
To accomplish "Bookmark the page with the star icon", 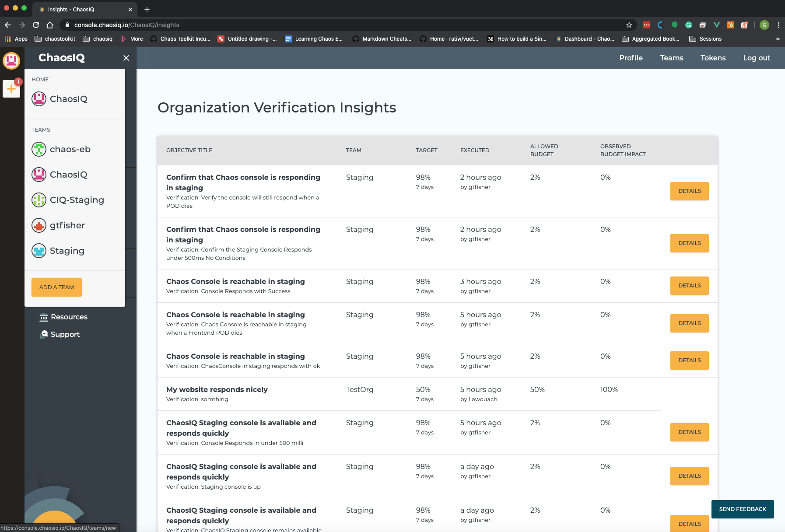I will click(629, 25).
